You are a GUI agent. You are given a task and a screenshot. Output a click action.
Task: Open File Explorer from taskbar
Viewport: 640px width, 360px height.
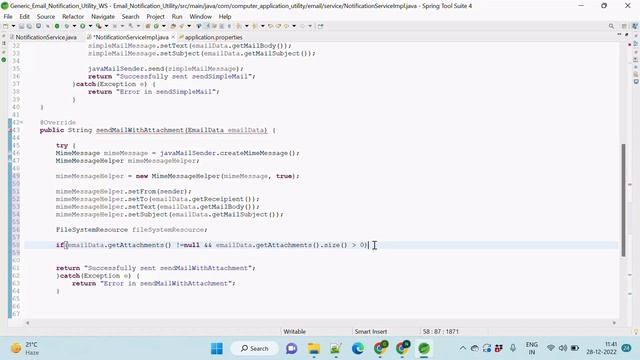point(314,349)
